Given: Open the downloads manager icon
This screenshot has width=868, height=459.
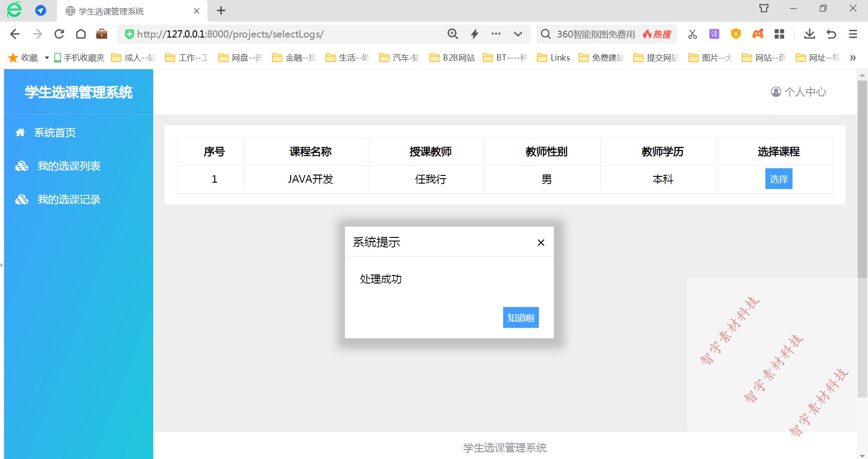Looking at the screenshot, I should 809,34.
